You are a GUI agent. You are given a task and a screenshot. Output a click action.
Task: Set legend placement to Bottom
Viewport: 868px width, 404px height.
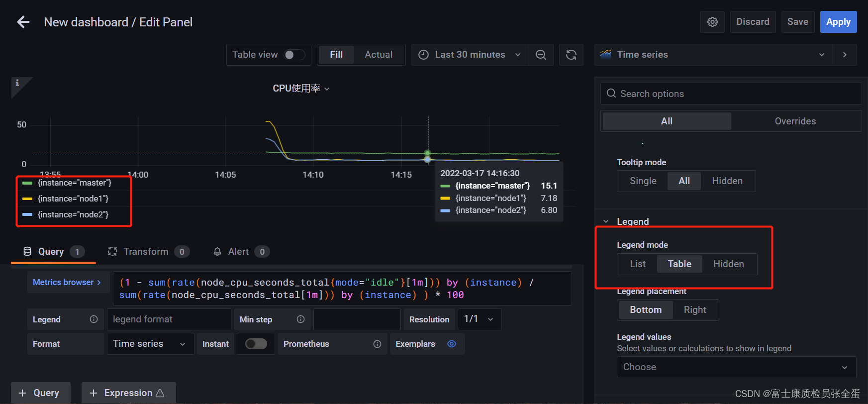point(646,310)
